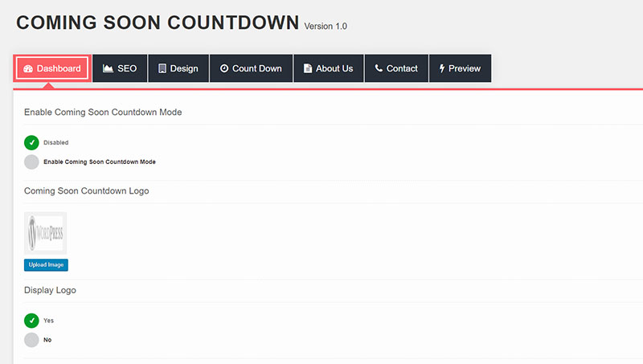The image size is (643, 364).
Task: Click the Enable Coming Soon Countdown Mode heading
Action: [103, 112]
